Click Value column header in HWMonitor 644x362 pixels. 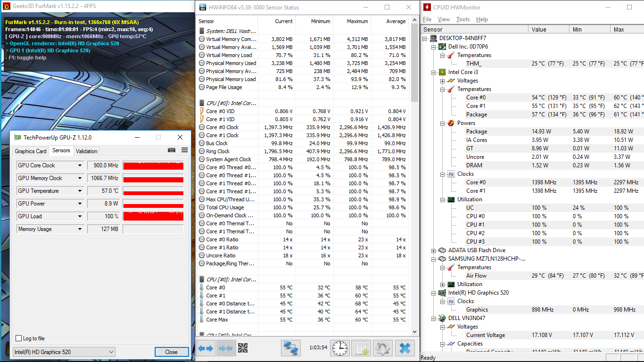point(550,29)
